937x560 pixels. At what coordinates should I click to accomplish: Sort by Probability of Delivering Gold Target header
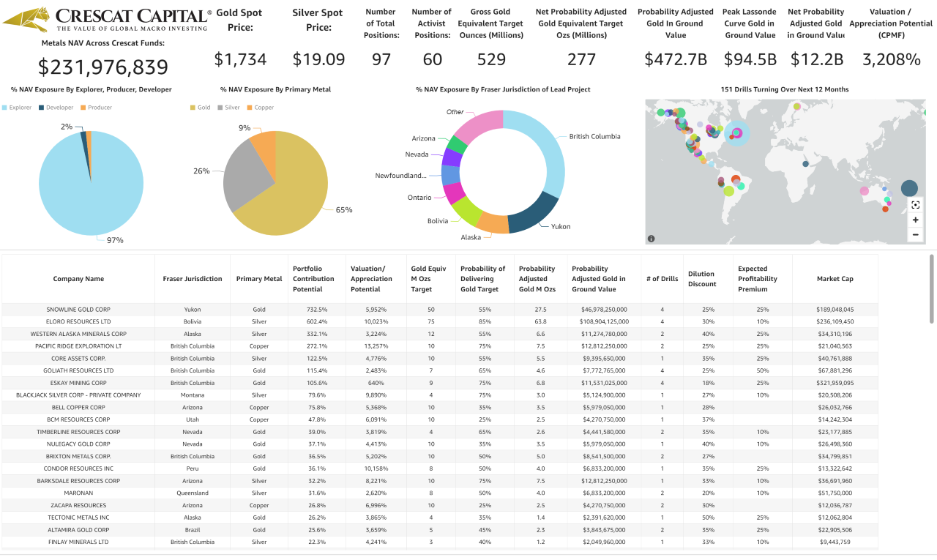point(484,279)
